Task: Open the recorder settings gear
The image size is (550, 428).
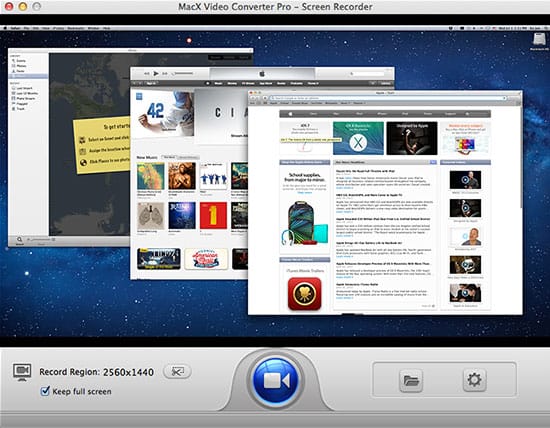Action: coord(474,380)
